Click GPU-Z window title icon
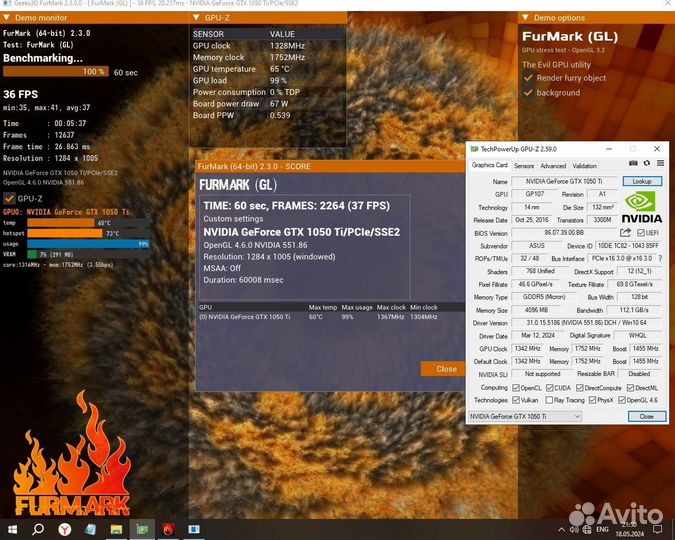This screenshot has width=675, height=540. 474,149
